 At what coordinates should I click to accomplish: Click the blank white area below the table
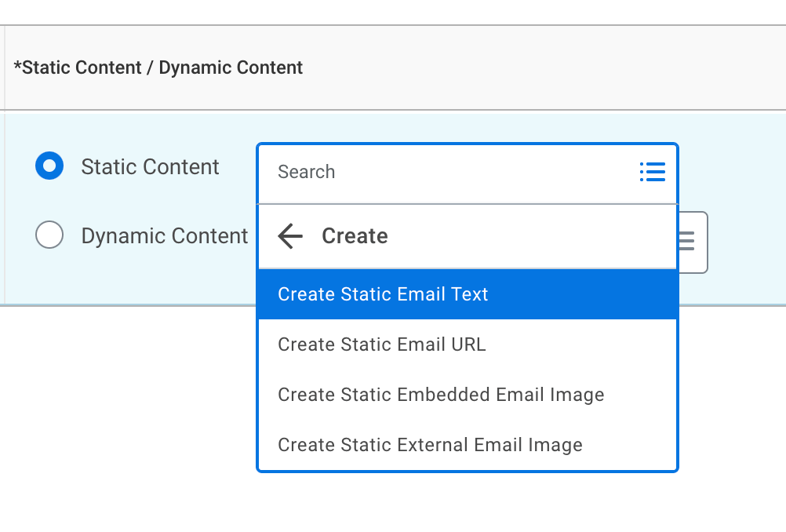tap(126, 416)
